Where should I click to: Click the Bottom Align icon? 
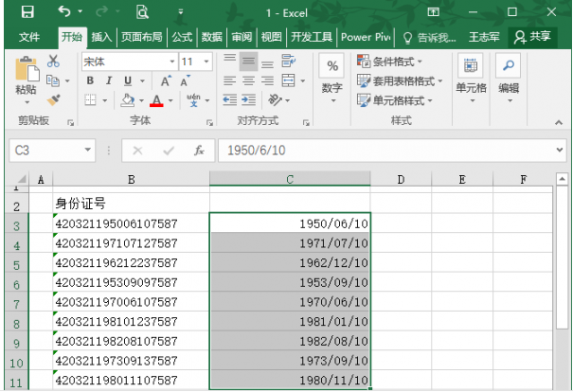pos(267,62)
